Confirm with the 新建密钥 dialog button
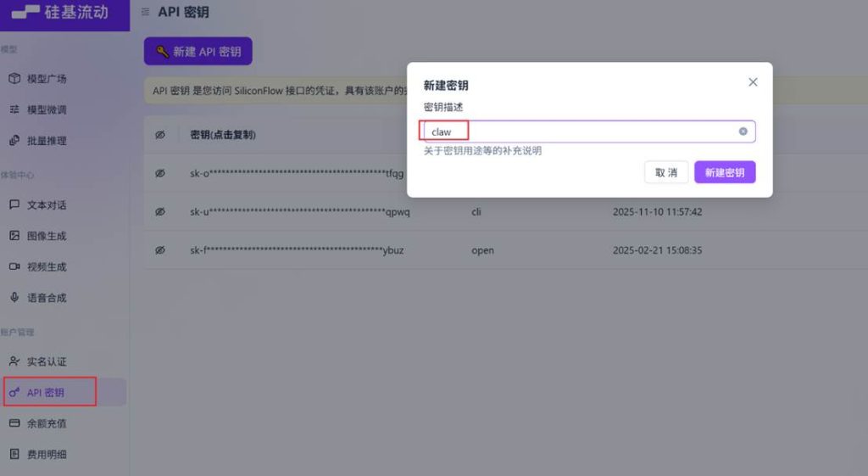The width and height of the screenshot is (868, 476). point(724,172)
